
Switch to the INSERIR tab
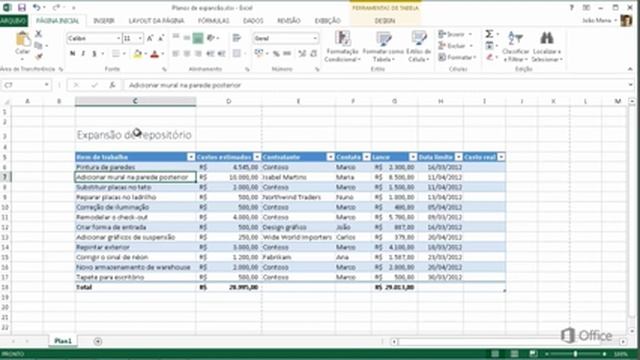104,21
